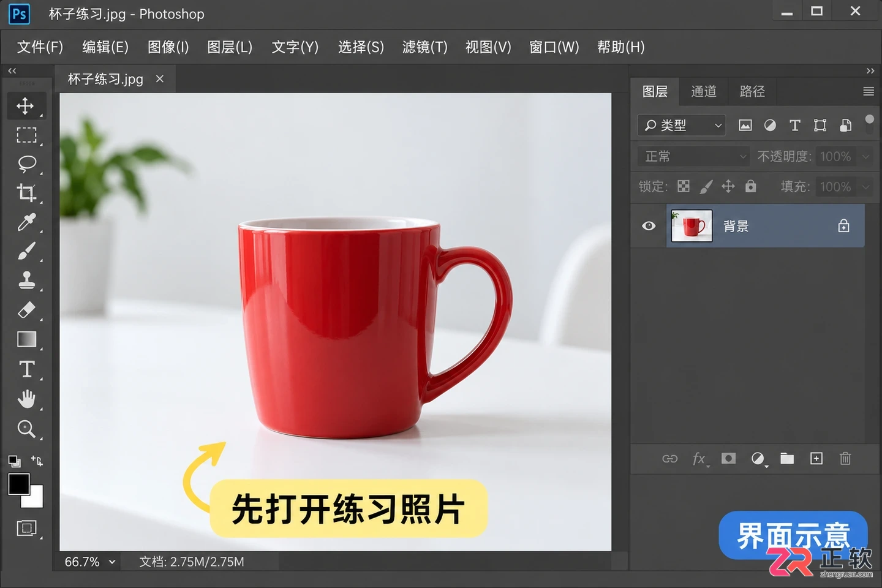Delete layer with trash icon
Viewport: 882px width, 588px height.
(845, 458)
